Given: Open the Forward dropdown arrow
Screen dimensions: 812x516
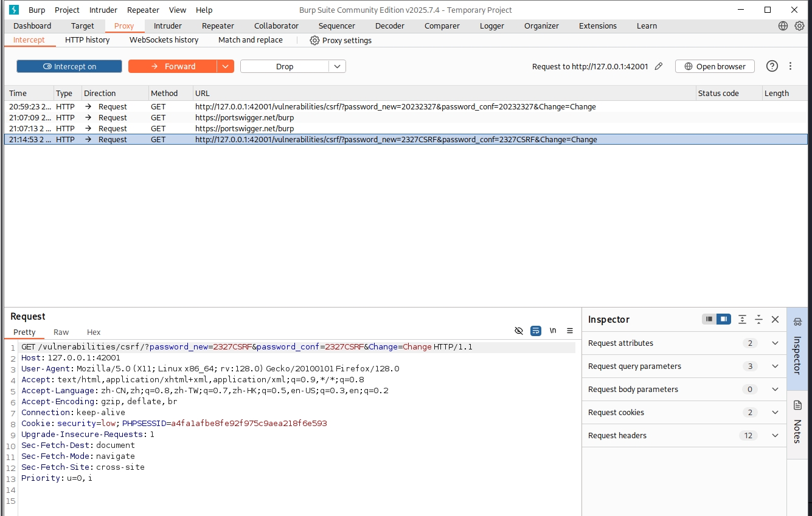Looking at the screenshot, I should [x=226, y=66].
